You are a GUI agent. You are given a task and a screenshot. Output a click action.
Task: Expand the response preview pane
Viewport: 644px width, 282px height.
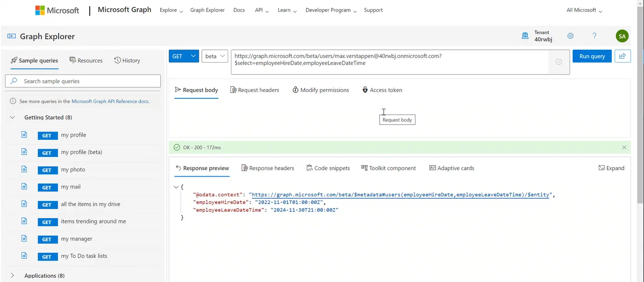pyautogui.click(x=611, y=168)
